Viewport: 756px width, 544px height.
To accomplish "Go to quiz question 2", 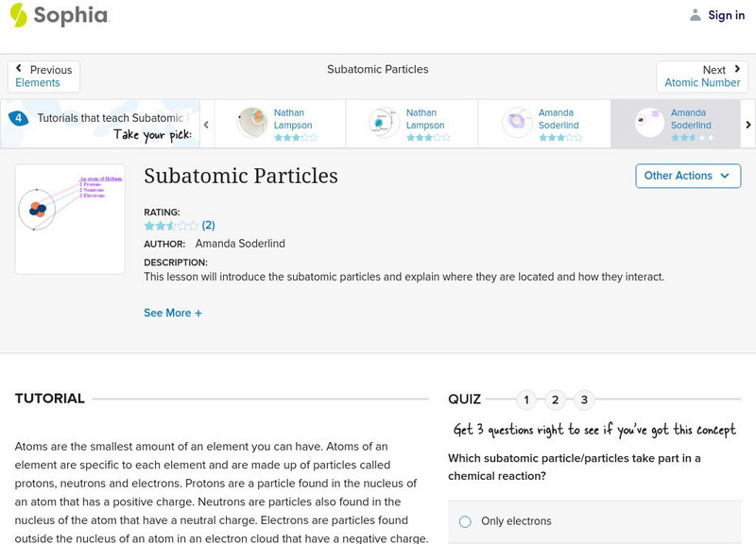I will pos(556,399).
